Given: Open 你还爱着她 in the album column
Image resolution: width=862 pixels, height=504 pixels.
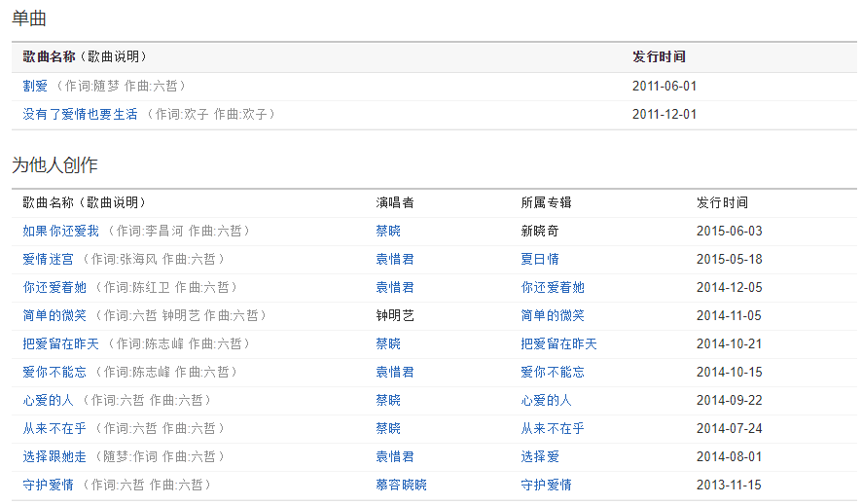Looking at the screenshot, I should pyautogui.click(x=553, y=287).
